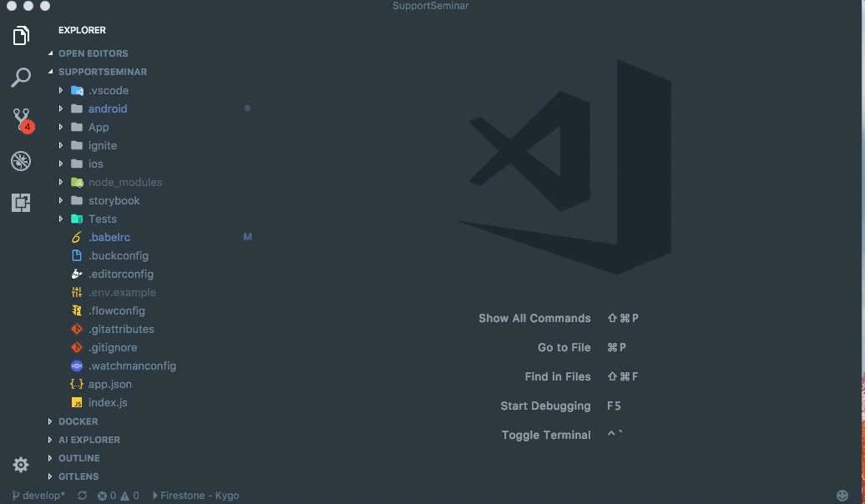Open the Extensions view in activity bar
The width and height of the screenshot is (865, 504).
point(21,203)
